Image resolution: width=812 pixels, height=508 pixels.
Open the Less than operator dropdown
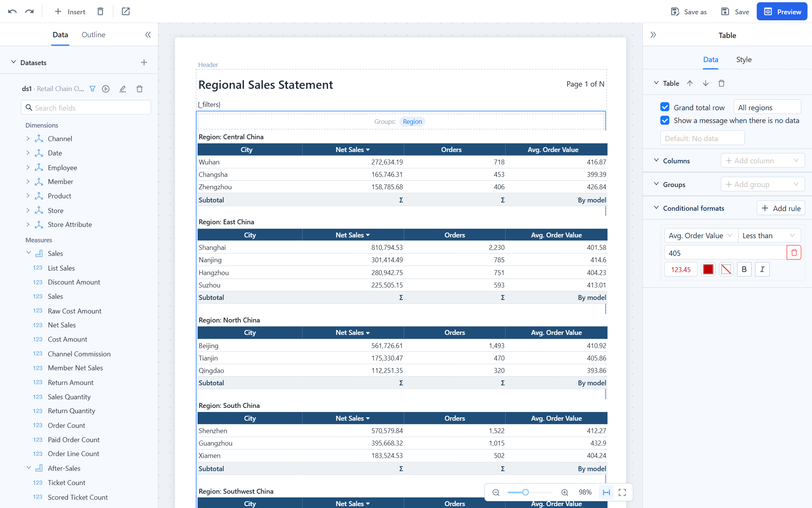point(770,236)
